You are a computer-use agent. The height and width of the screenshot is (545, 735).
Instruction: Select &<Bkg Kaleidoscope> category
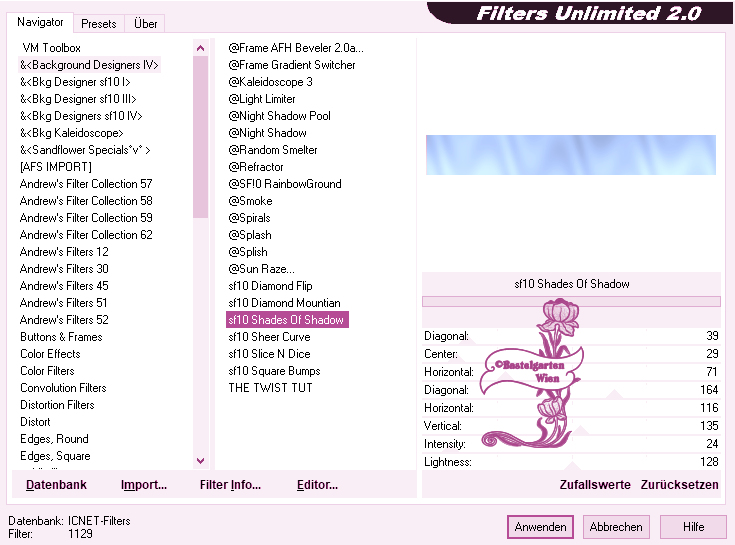[72, 133]
